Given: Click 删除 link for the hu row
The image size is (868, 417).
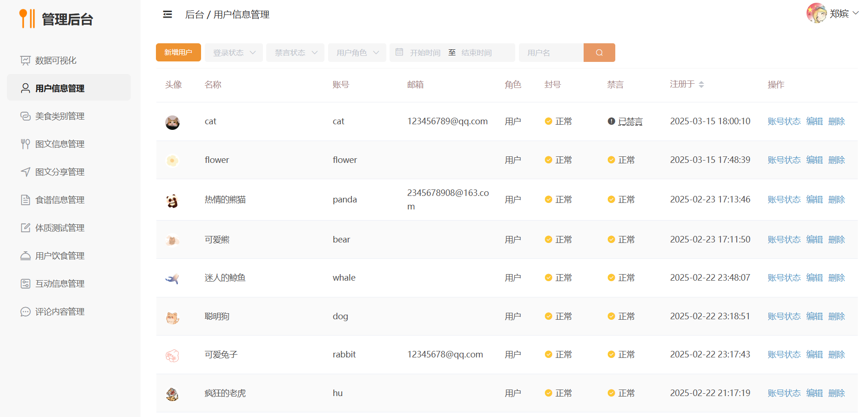Looking at the screenshot, I should 836,393.
